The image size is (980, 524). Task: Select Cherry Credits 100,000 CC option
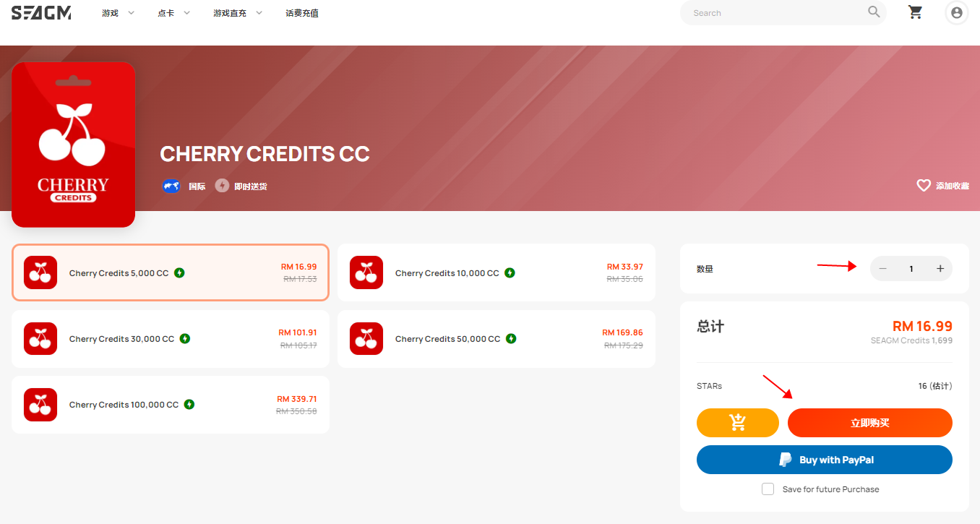171,404
